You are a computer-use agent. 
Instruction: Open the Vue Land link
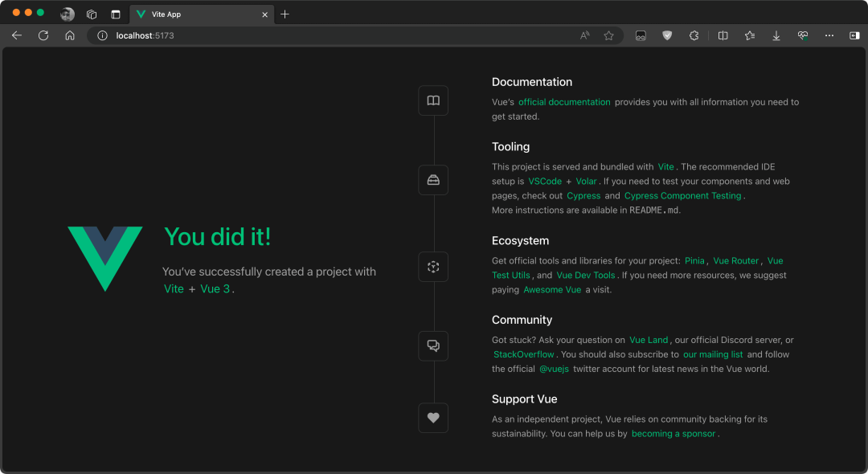[x=649, y=340]
